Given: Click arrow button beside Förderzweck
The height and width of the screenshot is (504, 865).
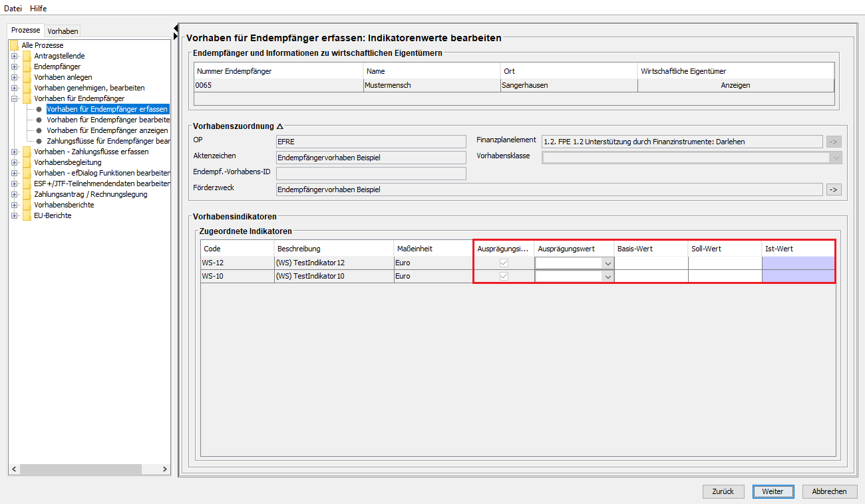Looking at the screenshot, I should coord(834,189).
